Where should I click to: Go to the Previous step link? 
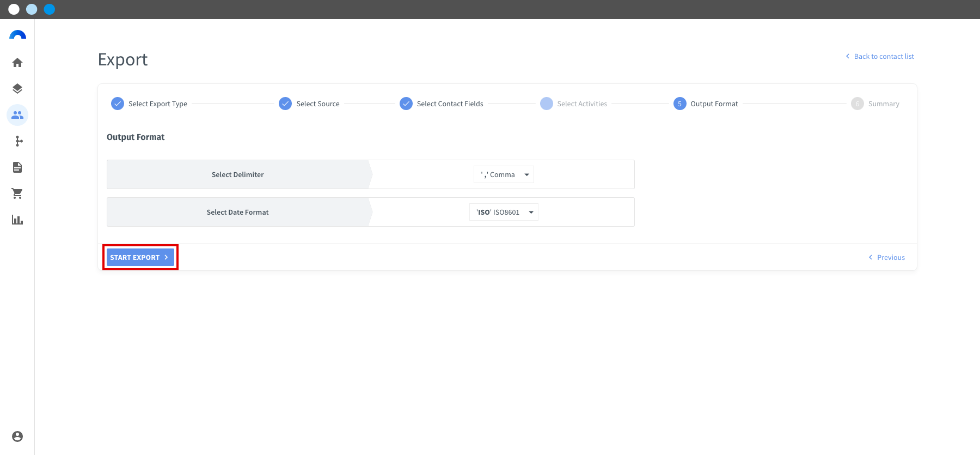887,257
